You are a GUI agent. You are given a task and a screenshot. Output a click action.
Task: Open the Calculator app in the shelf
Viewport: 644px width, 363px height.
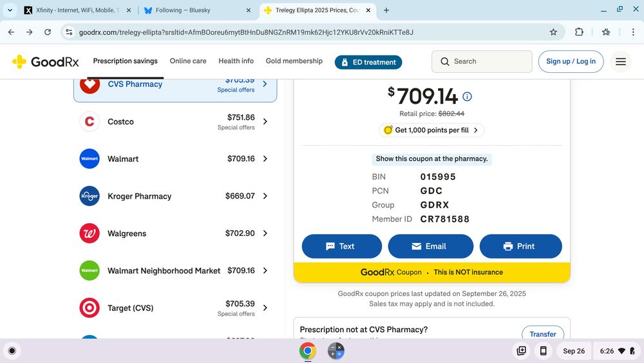(x=336, y=351)
